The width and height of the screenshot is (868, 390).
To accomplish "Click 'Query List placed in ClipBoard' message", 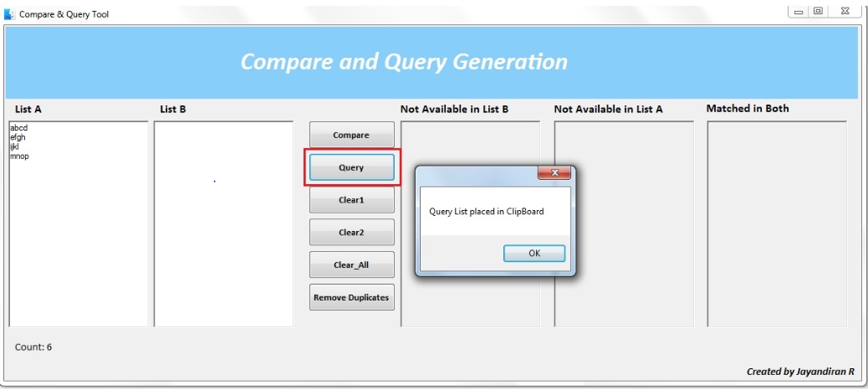I will [487, 211].
